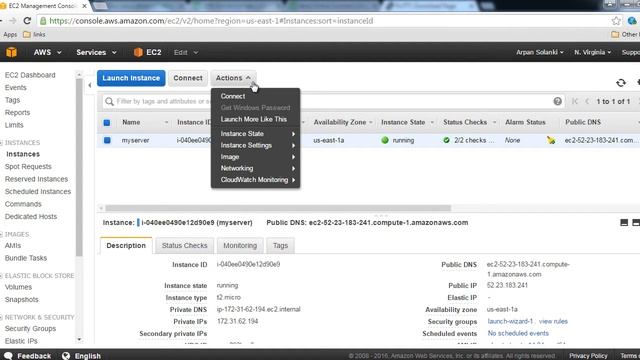This screenshot has height=360, width=640.
Task: Open the filter help question mark icon
Action: 558,101
